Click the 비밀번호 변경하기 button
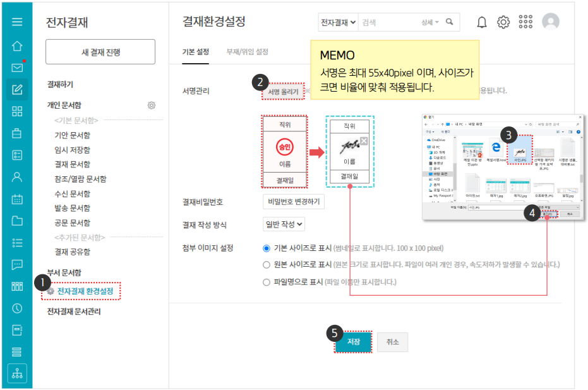This screenshot has width=588, height=390. click(x=294, y=202)
